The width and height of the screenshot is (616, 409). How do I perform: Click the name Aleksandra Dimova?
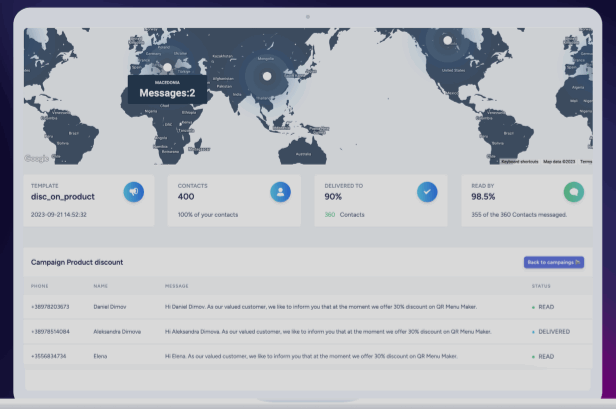pyautogui.click(x=117, y=332)
